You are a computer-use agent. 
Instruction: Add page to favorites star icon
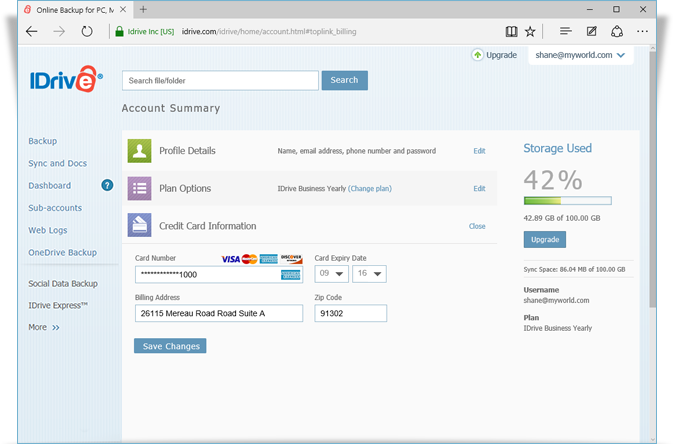(x=530, y=31)
